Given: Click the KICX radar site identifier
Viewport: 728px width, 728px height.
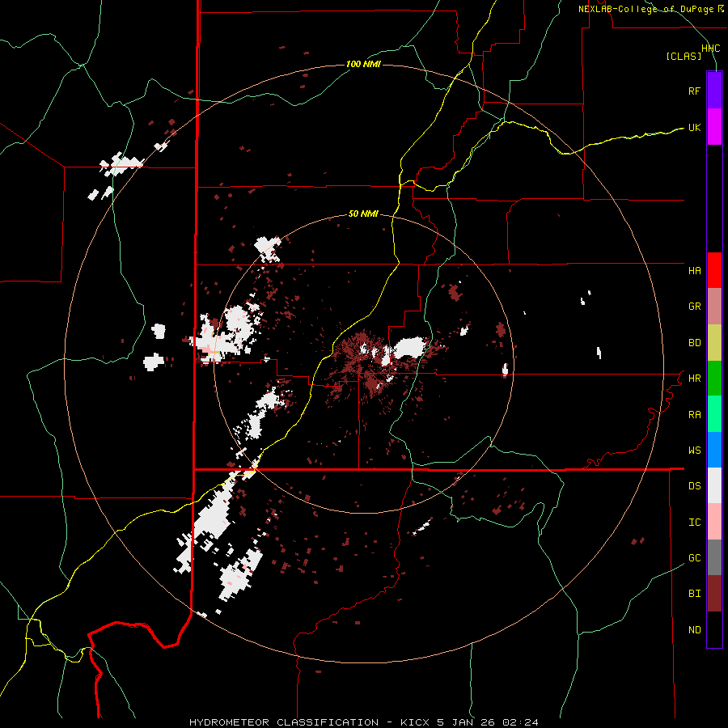Looking at the screenshot, I should pos(416,722).
